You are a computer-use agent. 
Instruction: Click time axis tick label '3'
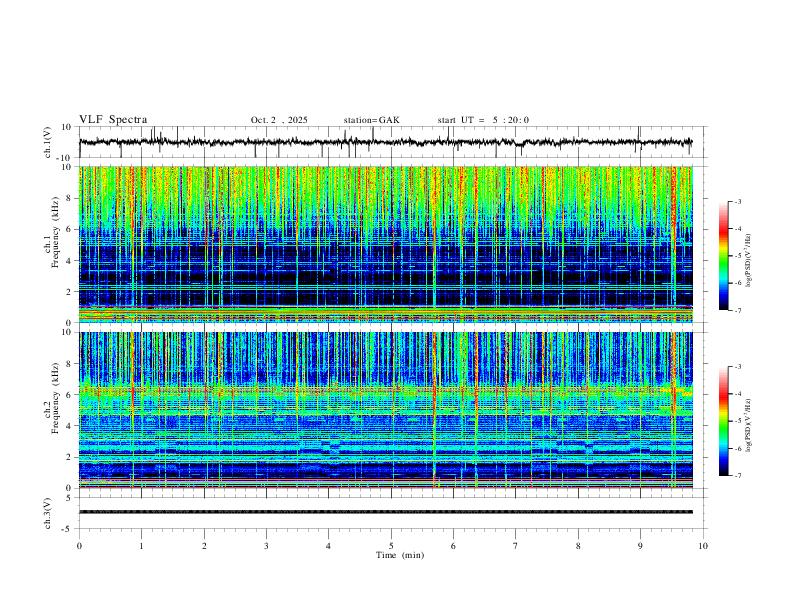(266, 546)
